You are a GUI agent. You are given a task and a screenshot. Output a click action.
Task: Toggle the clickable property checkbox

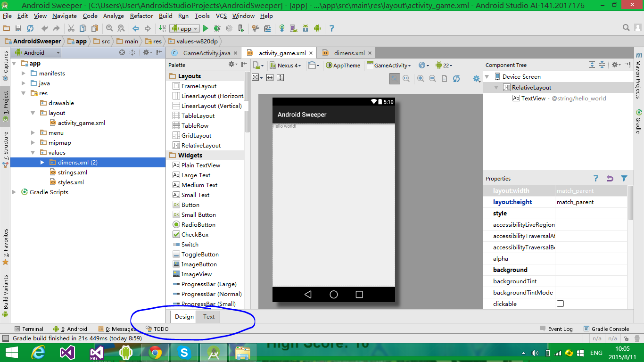[x=560, y=304]
